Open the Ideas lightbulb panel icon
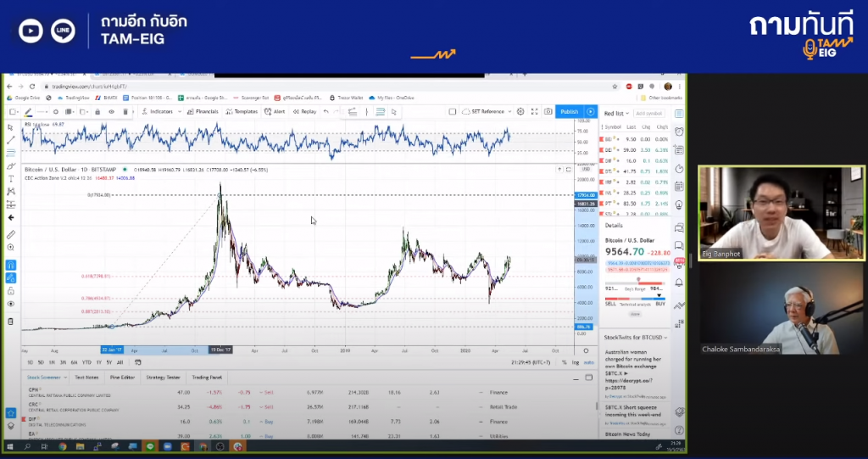This screenshot has width=868, height=459. pyautogui.click(x=679, y=205)
